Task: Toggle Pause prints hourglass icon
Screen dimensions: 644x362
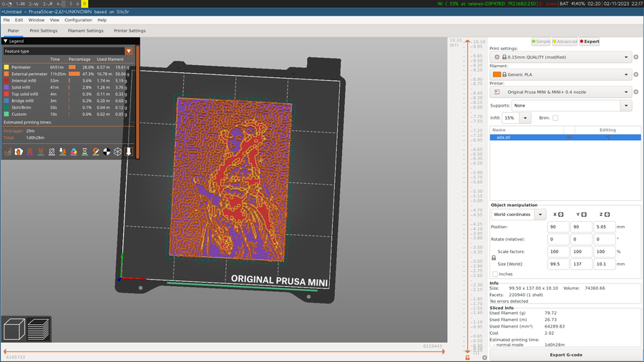Action: click(x=84, y=152)
